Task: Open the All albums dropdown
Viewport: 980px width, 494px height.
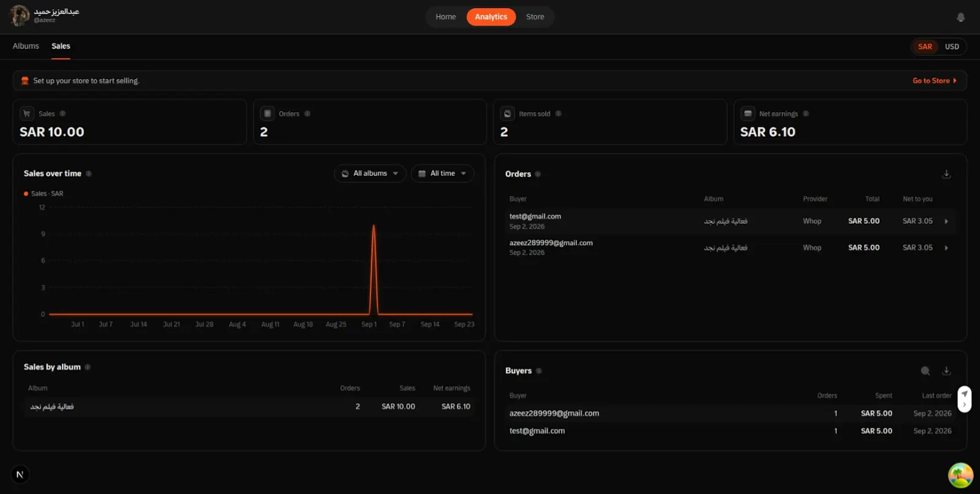Action: 370,173
